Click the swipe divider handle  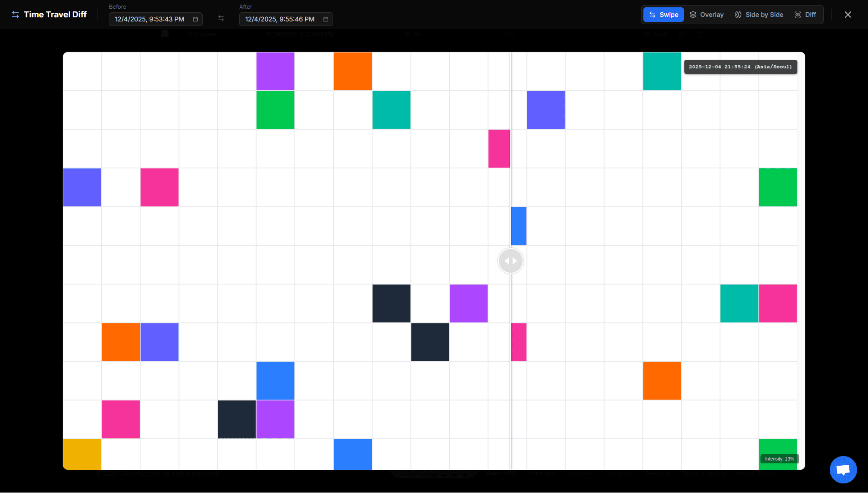point(510,261)
